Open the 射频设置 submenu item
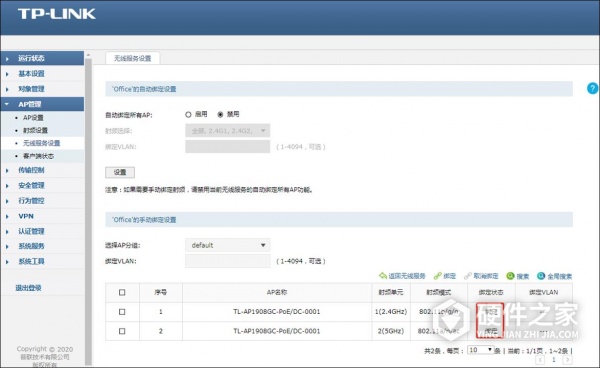The image size is (600, 368). point(35,130)
